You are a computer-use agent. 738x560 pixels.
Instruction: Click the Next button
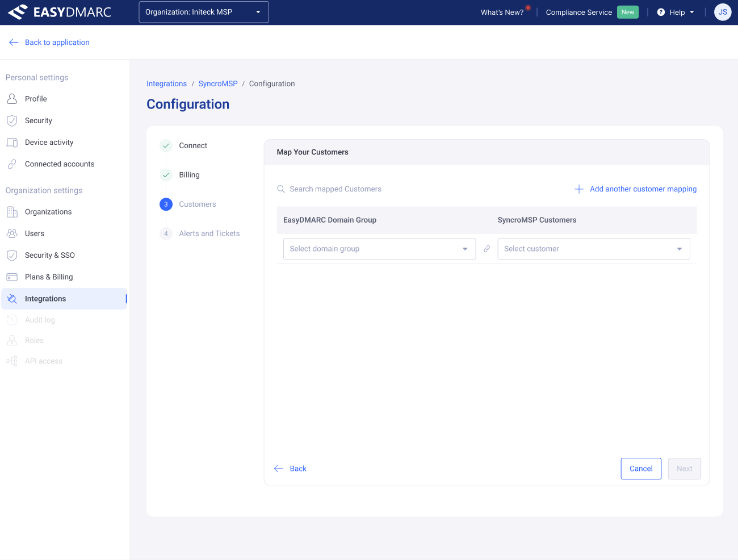[x=685, y=469]
